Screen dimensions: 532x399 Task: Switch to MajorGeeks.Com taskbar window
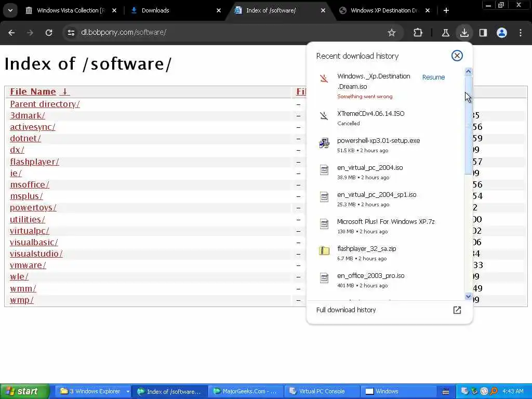coord(245,392)
